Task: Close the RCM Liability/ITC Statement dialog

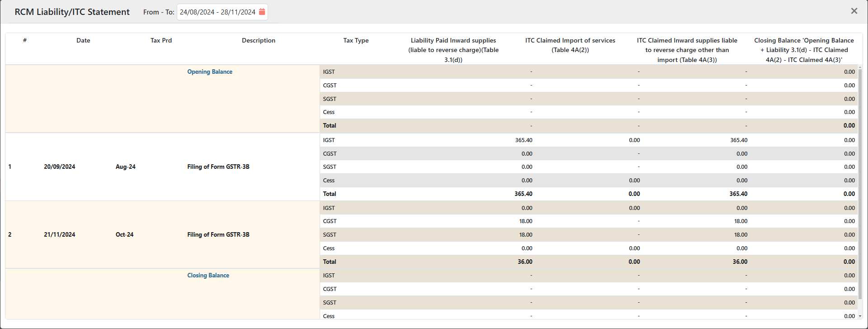Action: [854, 11]
